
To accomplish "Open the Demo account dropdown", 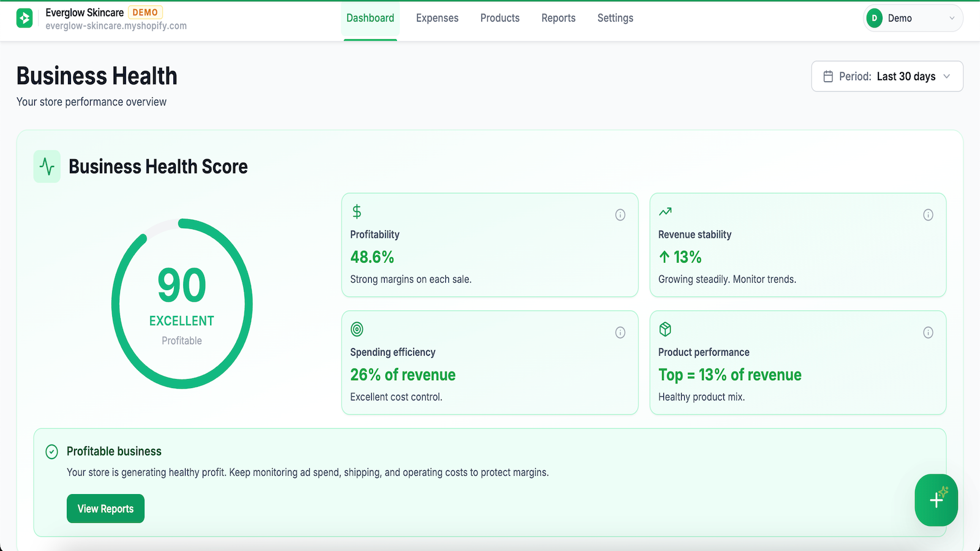I will pos(913,18).
